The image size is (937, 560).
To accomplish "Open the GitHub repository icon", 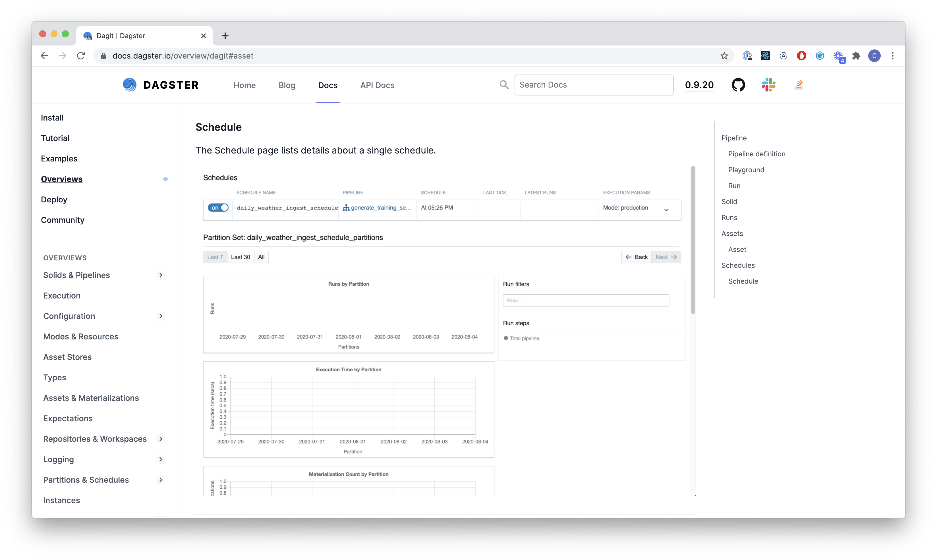I will click(x=738, y=85).
